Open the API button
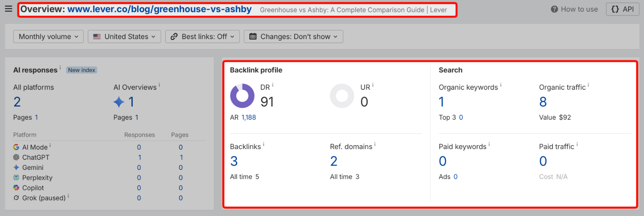The width and height of the screenshot is (644, 216). pos(622,9)
